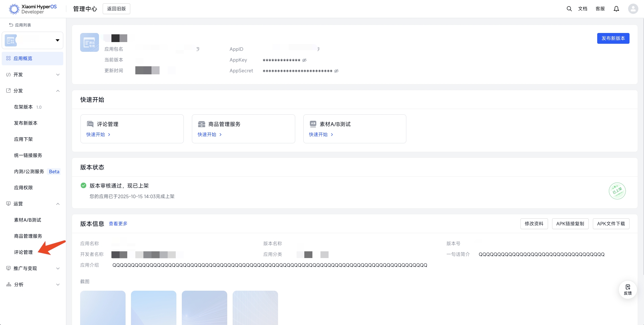Open the first app screenshot thumbnail
This screenshot has width=644, height=325.
[103, 308]
